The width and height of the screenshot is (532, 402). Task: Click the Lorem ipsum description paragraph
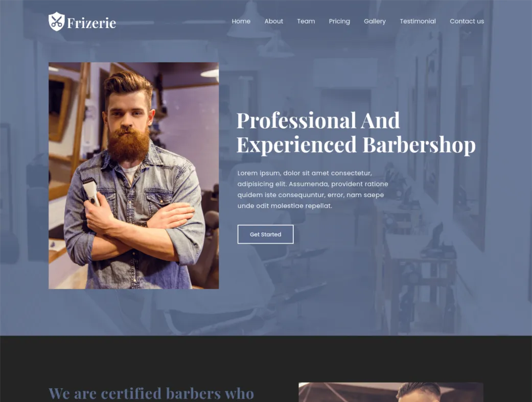(x=312, y=190)
